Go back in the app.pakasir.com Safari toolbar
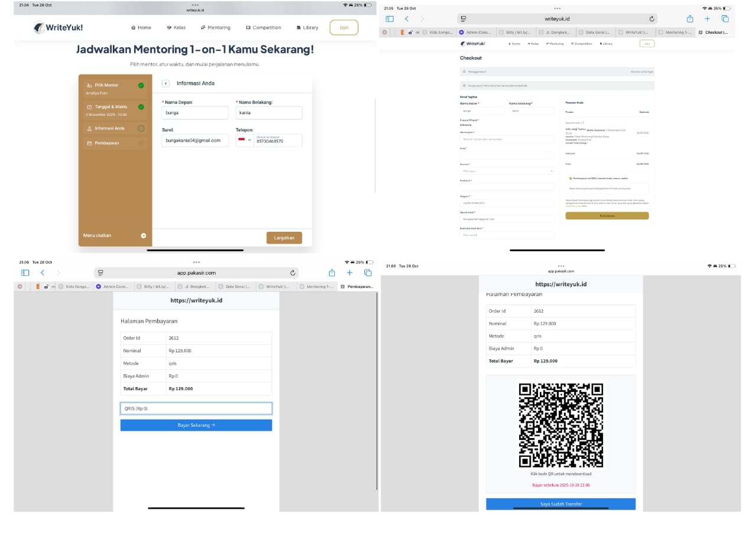Image resolution: width=756 pixels, height=535 pixels. pyautogui.click(x=42, y=273)
